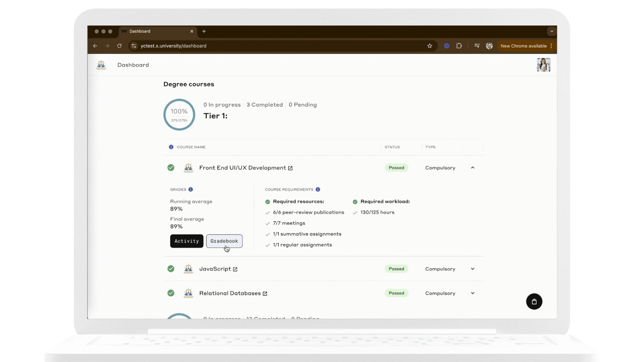Click the Course Requirements info icon
The height and width of the screenshot is (362, 644).
(318, 189)
